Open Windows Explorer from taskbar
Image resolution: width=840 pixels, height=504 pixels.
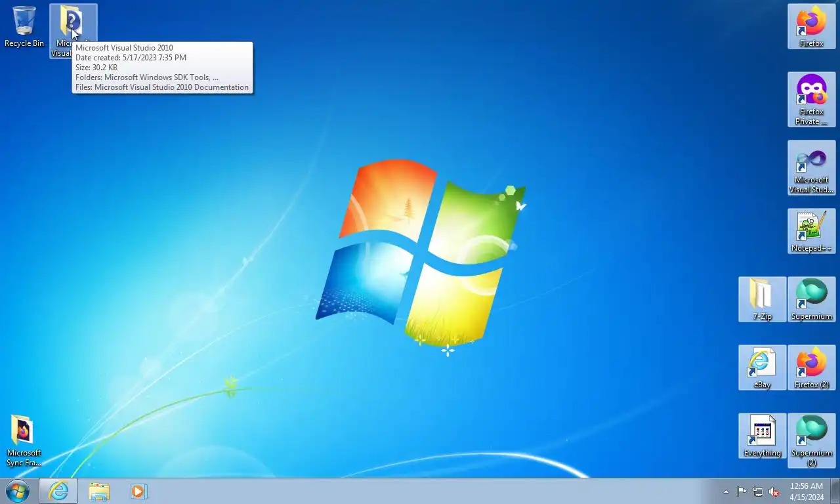click(99, 491)
